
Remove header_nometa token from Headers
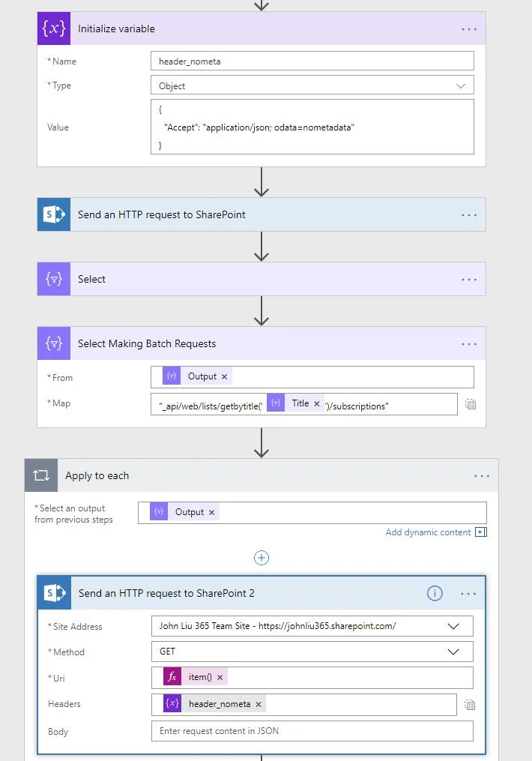tap(259, 705)
